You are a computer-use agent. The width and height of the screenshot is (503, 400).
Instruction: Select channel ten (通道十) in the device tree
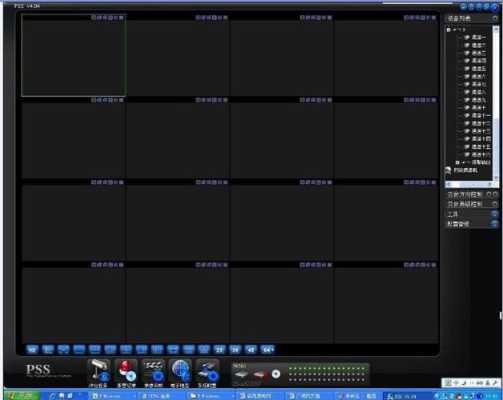pyautogui.click(x=476, y=108)
